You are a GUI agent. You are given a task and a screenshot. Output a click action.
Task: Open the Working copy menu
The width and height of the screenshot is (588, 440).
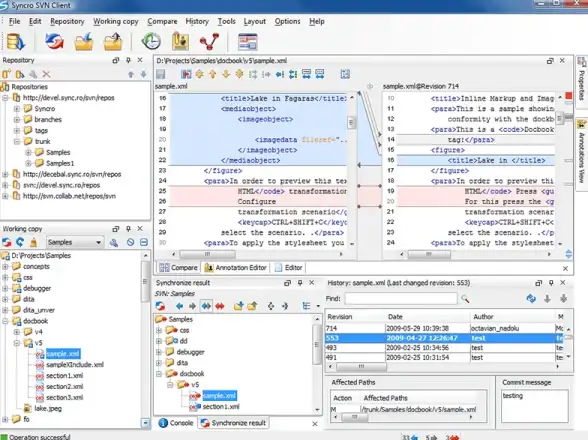coord(116,21)
